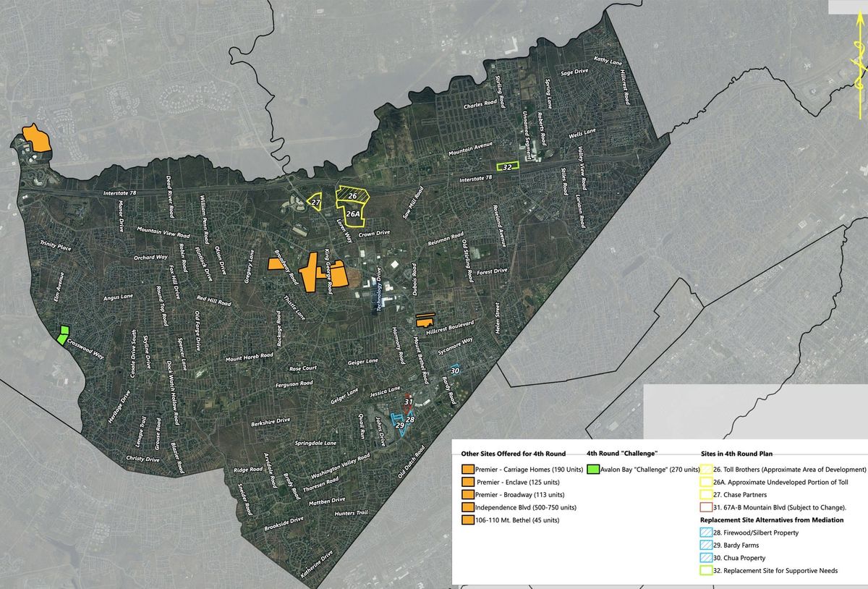Click legend text 'Premier - Enclave (125 units)'
868x589 pixels.
tap(519, 482)
